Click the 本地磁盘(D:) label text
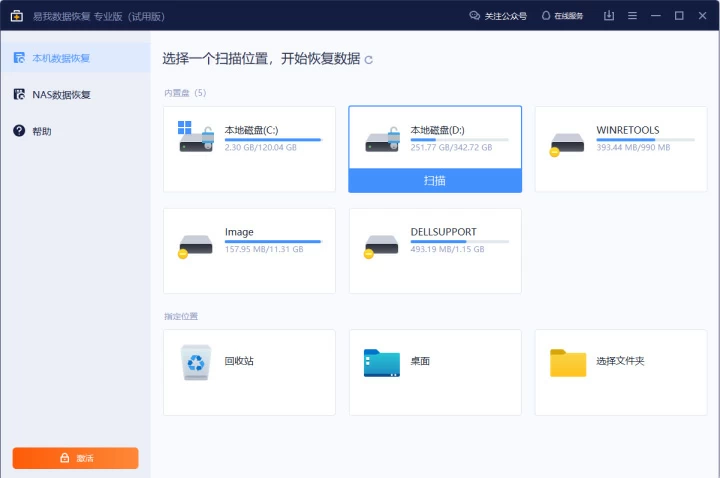The height and width of the screenshot is (478, 720). (437, 130)
